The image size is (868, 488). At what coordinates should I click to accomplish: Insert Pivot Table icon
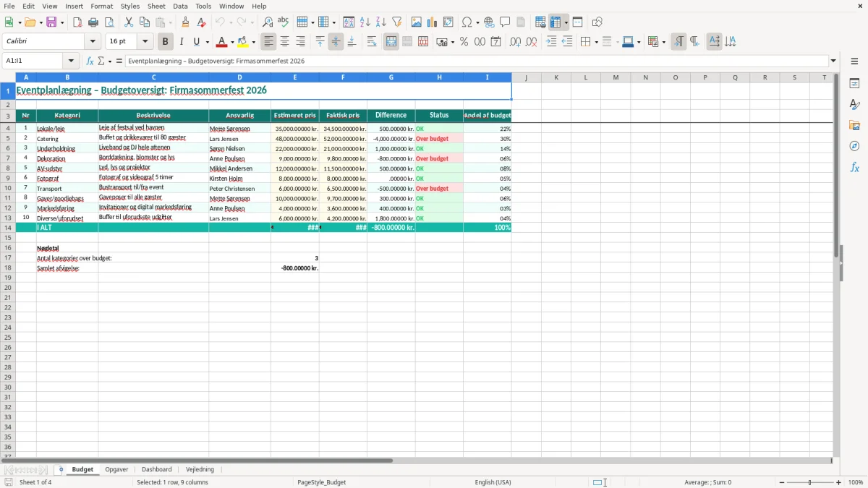(448, 22)
